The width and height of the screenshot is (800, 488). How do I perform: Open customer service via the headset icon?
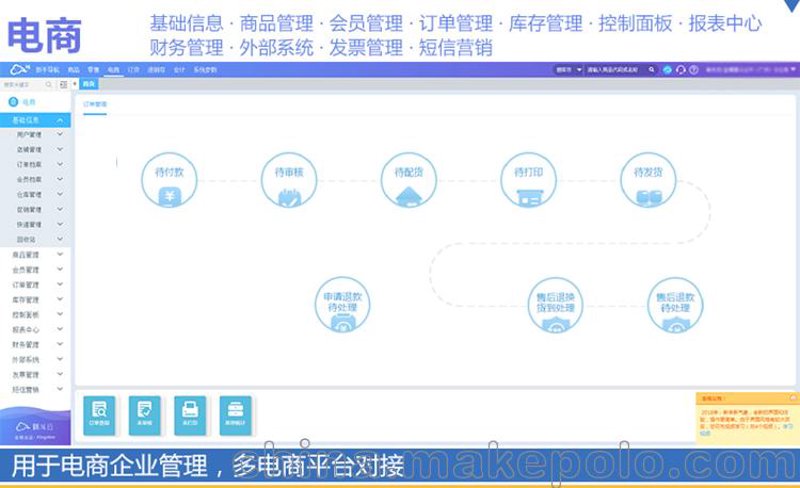tap(681, 69)
